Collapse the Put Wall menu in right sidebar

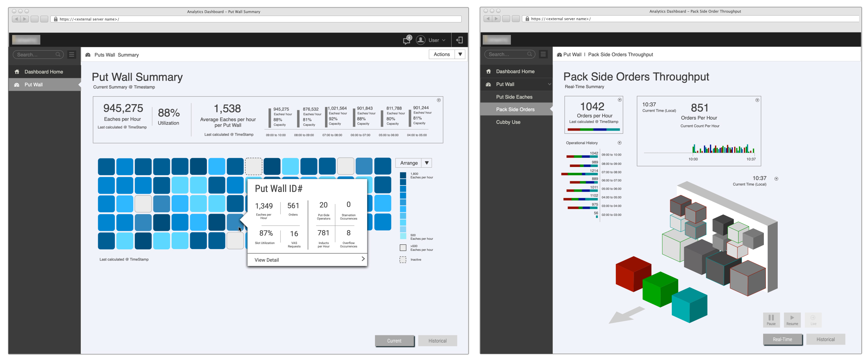(x=549, y=84)
